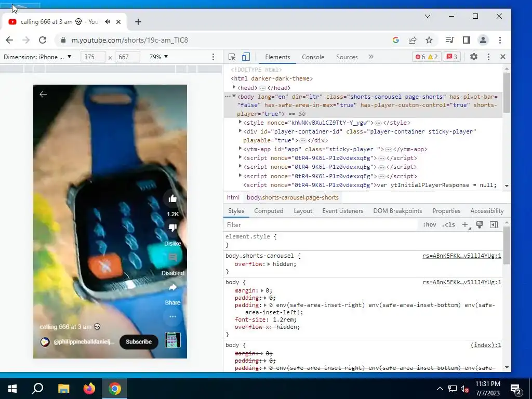Click the width field showing 375
The height and width of the screenshot is (399, 532).
pos(93,57)
